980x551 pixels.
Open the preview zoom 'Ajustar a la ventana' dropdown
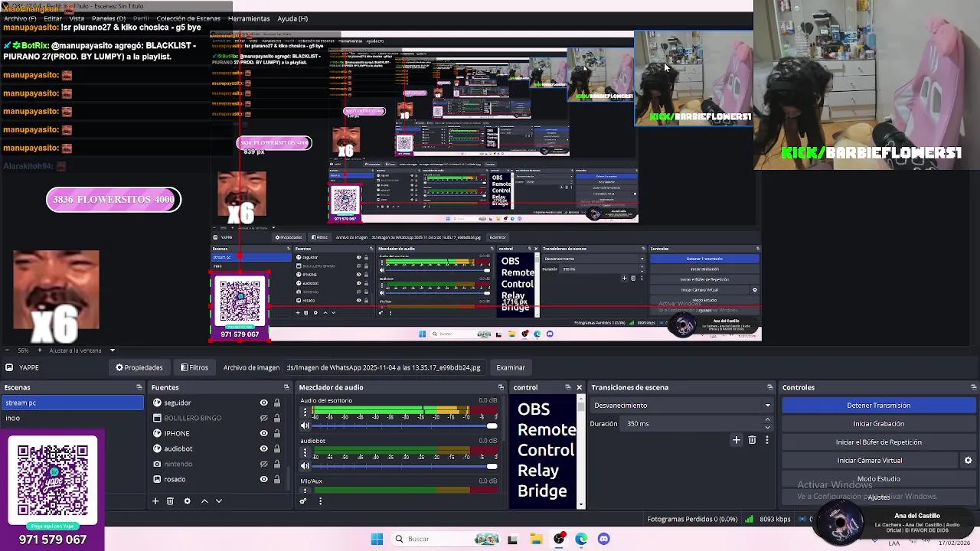81,350
